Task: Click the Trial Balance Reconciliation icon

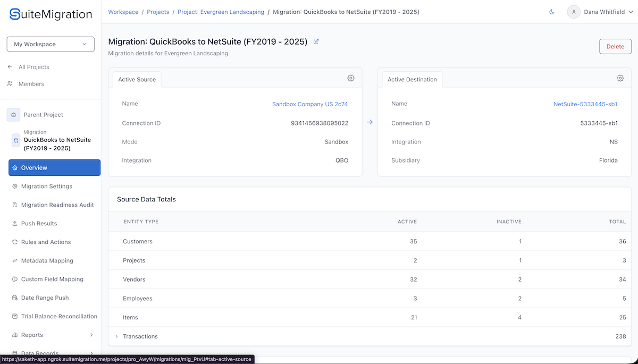Action: (15, 317)
